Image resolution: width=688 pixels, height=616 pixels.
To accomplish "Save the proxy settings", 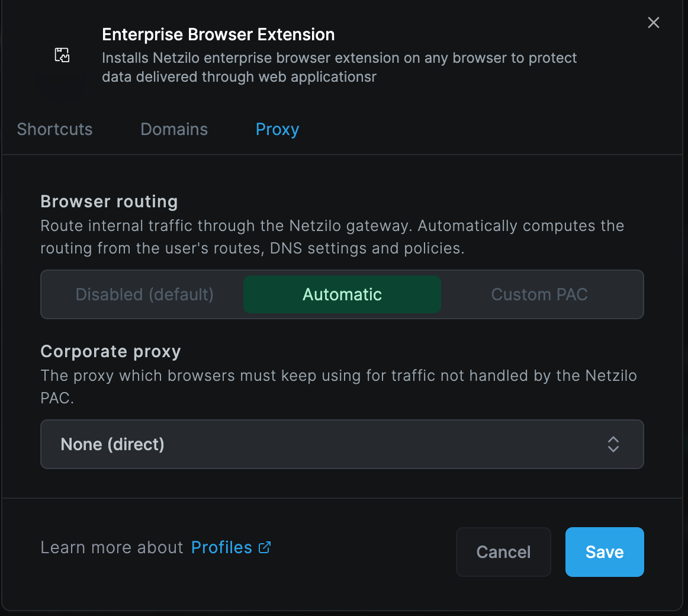I will click(605, 552).
